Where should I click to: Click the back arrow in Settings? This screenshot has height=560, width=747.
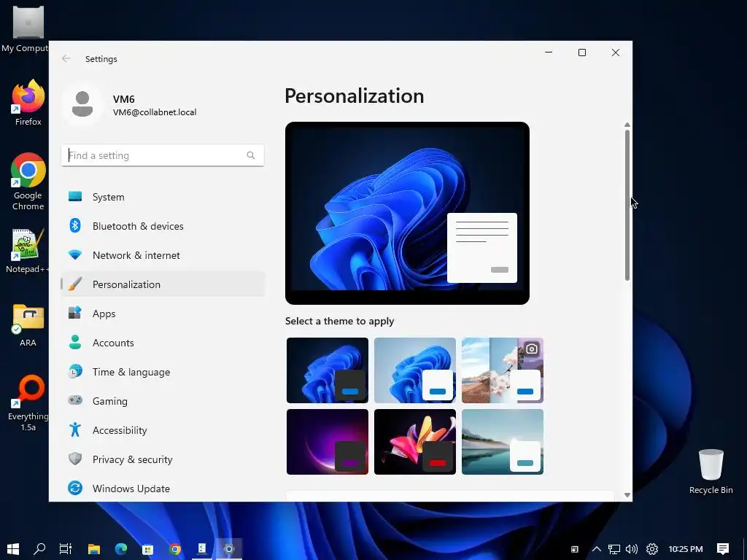coord(66,58)
